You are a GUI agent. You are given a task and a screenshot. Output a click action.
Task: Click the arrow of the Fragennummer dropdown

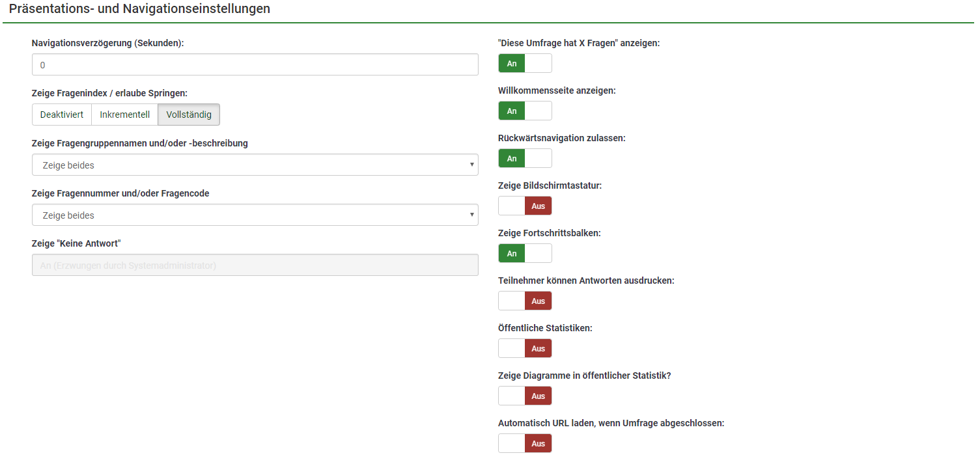point(471,215)
